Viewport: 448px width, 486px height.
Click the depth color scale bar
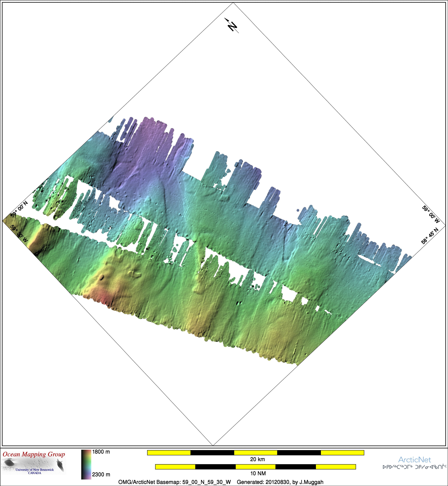tap(86, 464)
